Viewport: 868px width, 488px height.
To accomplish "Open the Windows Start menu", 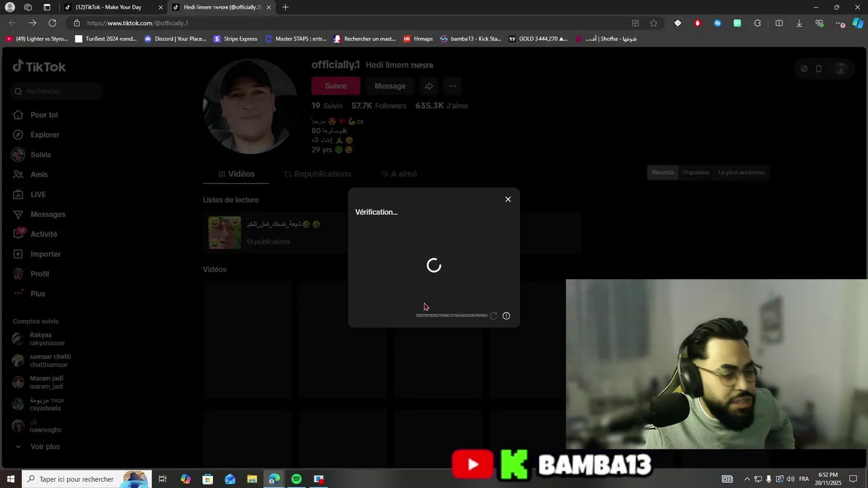I will (x=11, y=479).
